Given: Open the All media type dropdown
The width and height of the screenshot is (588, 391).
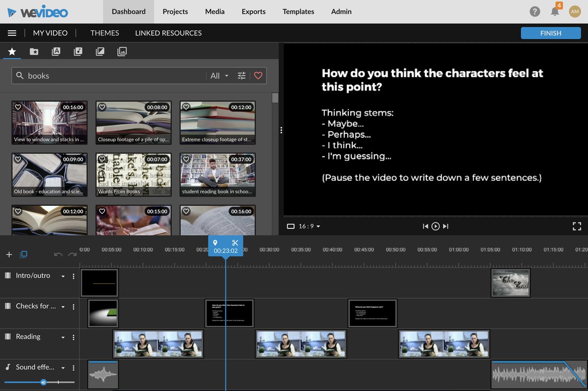Looking at the screenshot, I should 220,75.
